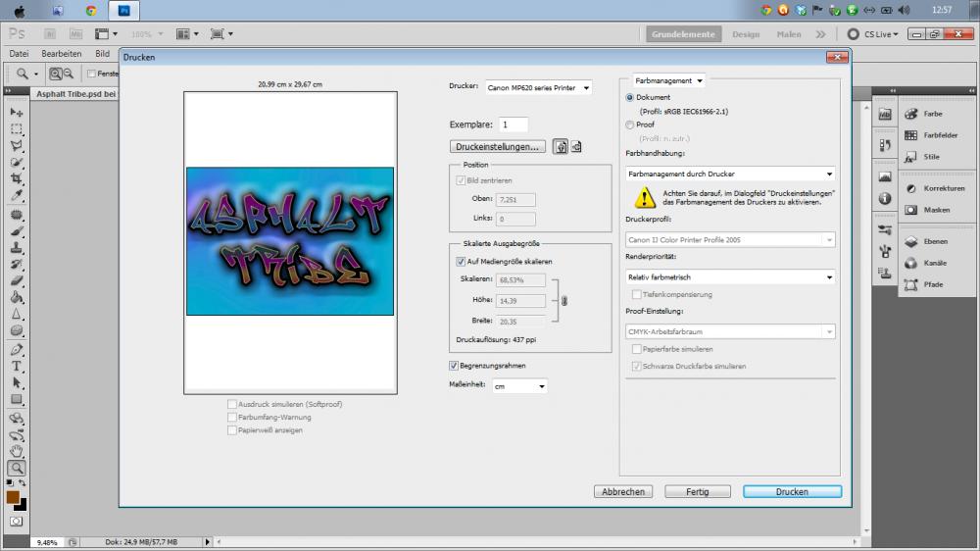Open the Info panel icon
The width and height of the screenshot is (980, 551).
[885, 198]
